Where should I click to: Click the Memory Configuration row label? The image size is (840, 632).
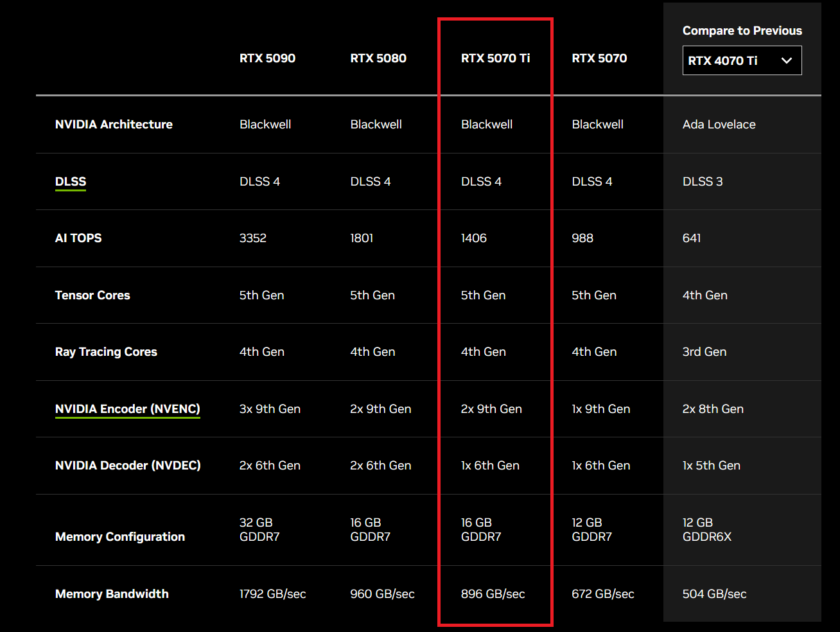click(x=120, y=537)
